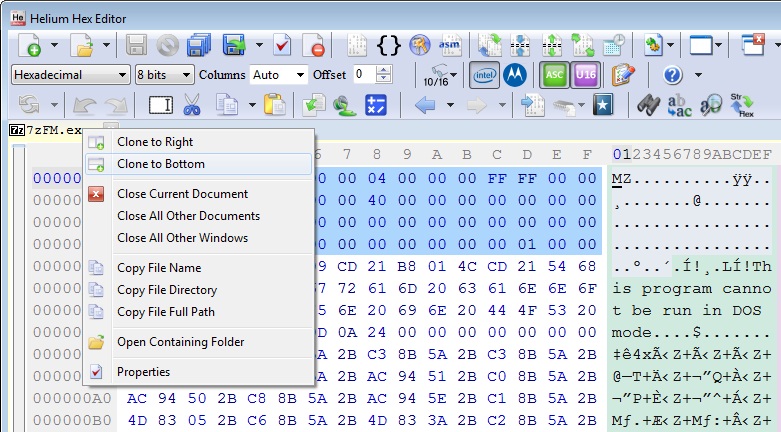Image resolution: width=781 pixels, height=432 pixels.
Task: Click the document with red checkmark icon
Action: point(282,45)
